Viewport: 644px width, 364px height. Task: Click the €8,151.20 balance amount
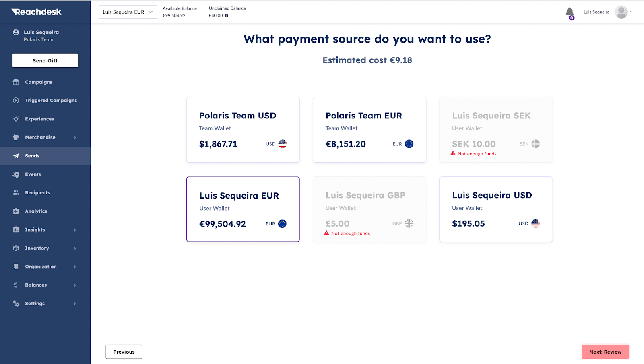[x=346, y=144]
